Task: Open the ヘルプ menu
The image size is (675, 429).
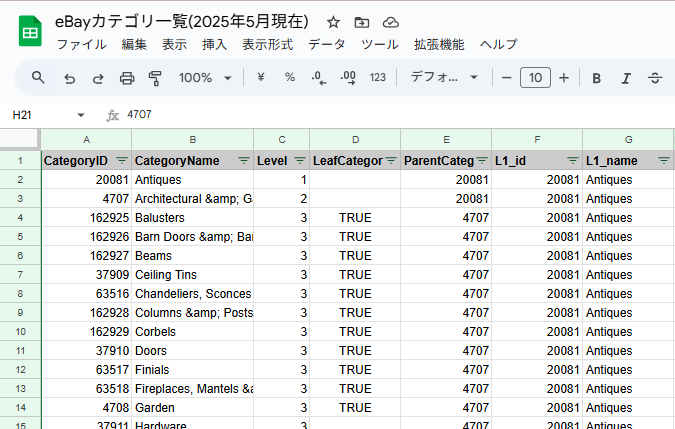Action: click(499, 44)
